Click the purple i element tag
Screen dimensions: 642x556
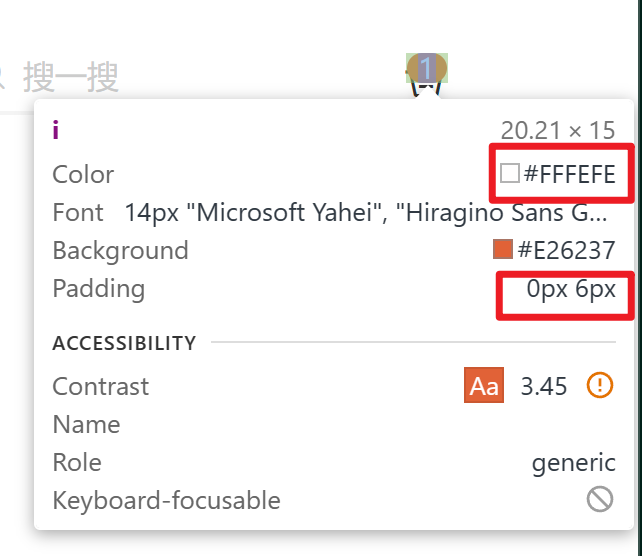[56, 129]
